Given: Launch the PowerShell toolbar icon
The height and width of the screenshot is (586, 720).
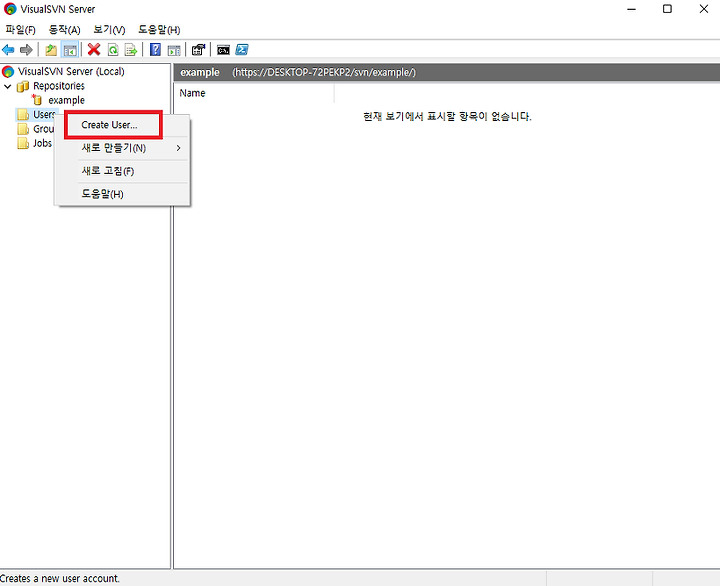Looking at the screenshot, I should (x=242, y=50).
